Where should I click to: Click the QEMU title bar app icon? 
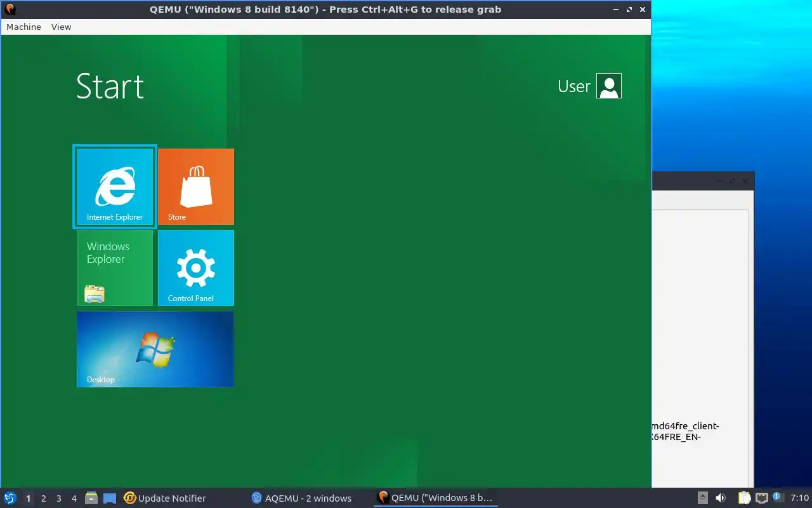[10, 10]
